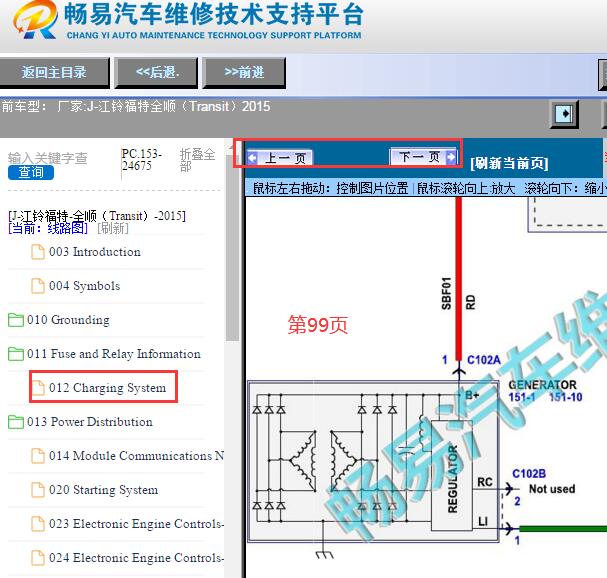The height and width of the screenshot is (578, 607).
Task: Click the 151-1 reference link in diagram
Action: 522,397
